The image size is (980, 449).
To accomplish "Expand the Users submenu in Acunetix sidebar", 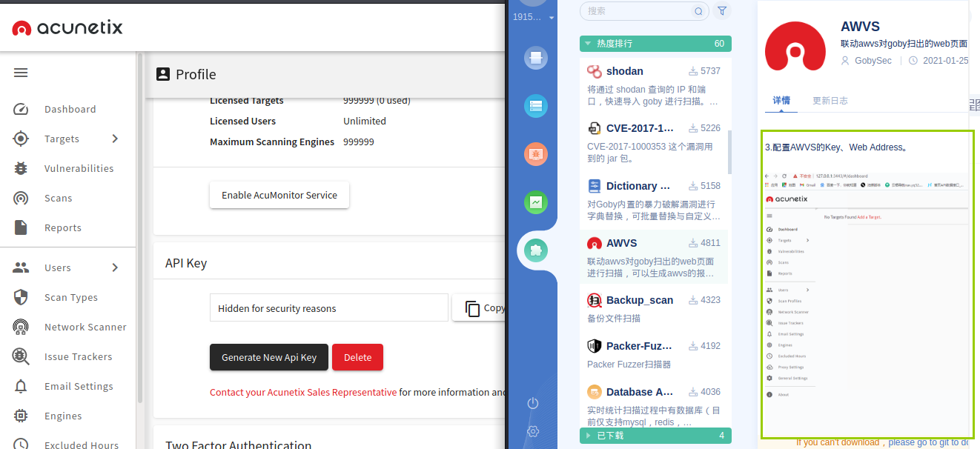I will click(x=115, y=267).
